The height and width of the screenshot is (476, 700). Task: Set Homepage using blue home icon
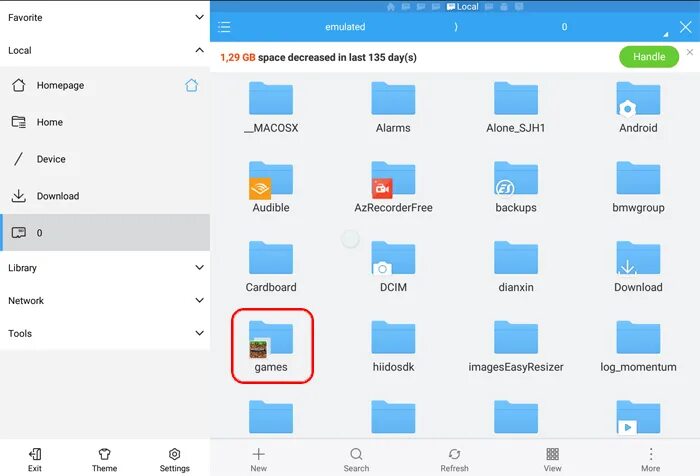tap(192, 85)
